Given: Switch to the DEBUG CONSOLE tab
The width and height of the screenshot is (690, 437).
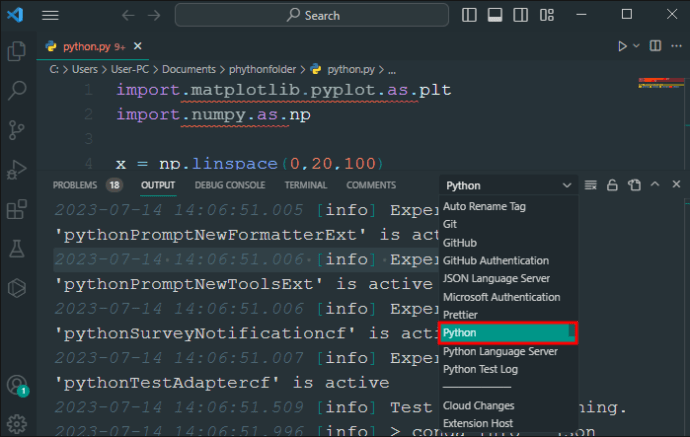Looking at the screenshot, I should point(230,185).
